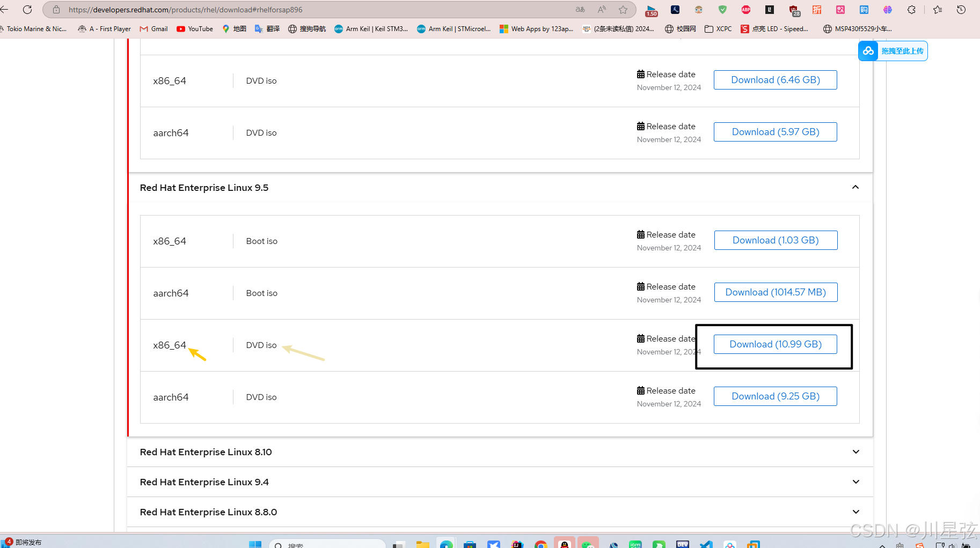
Task: Open Arm Keil | Keil STM3... bookmark
Action: point(371,29)
